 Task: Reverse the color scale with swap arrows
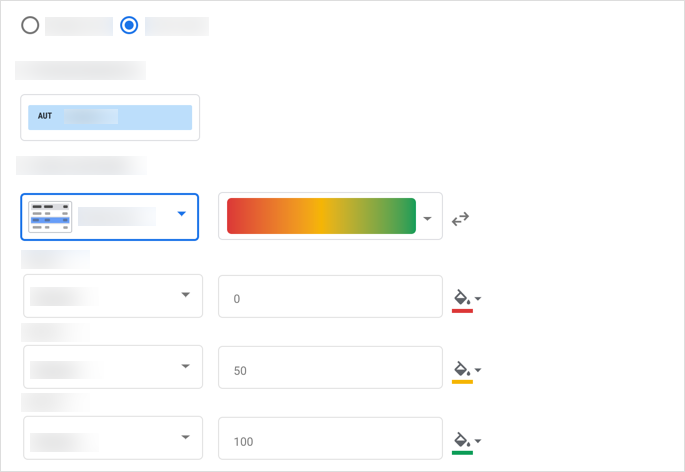click(460, 219)
